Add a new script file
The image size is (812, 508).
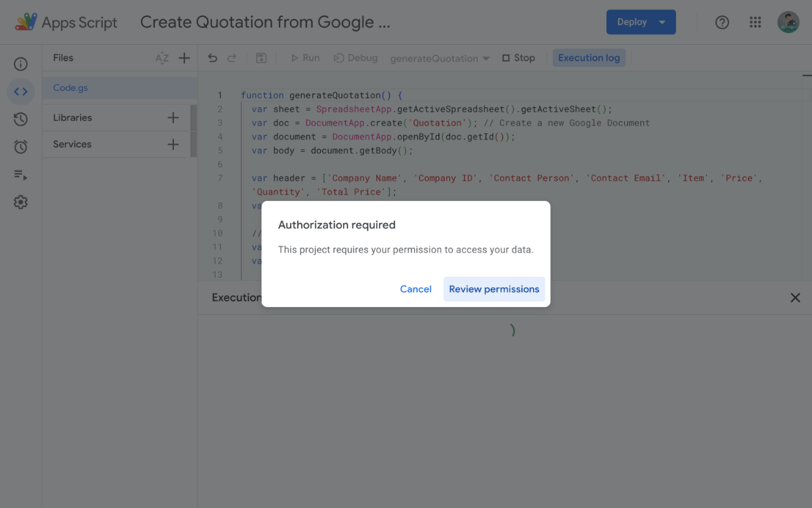[184, 58]
